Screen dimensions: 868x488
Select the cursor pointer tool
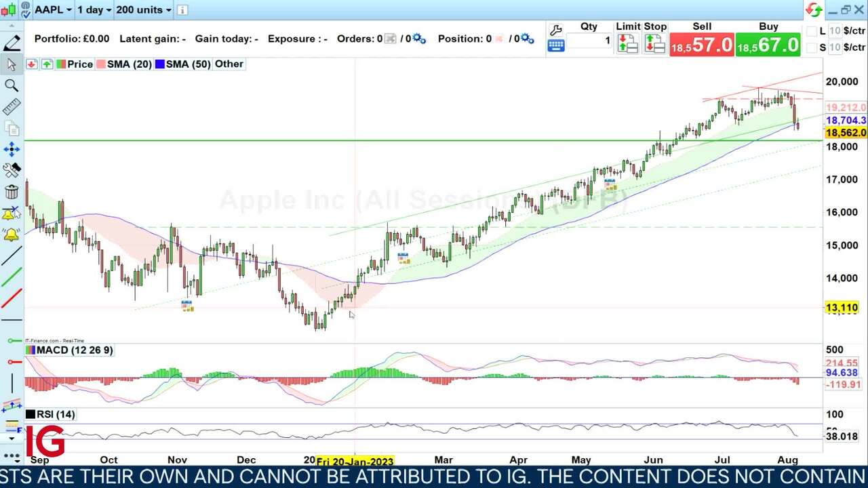(x=12, y=64)
